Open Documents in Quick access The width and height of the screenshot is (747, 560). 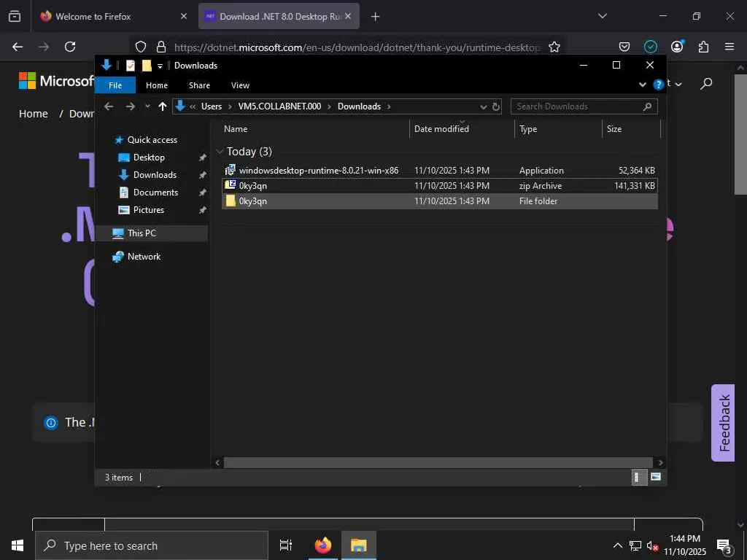155,192
